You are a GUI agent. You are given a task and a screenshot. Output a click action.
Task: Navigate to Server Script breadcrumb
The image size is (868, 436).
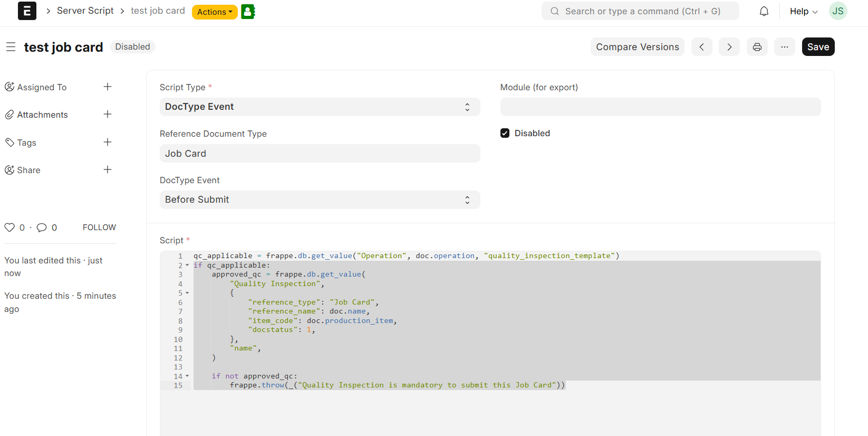coord(85,11)
